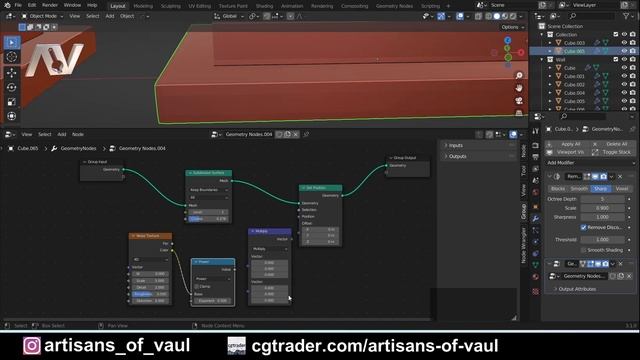Select Cube.002 in the outliner

click(574, 84)
